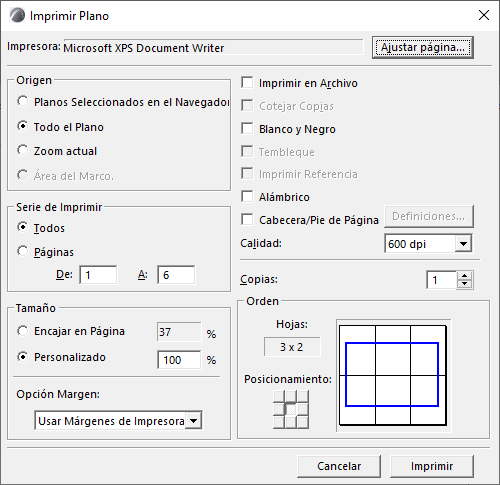Screen dimensions: 500x485
Task: Open the Opción Margen dropdown
Action: pos(118,421)
